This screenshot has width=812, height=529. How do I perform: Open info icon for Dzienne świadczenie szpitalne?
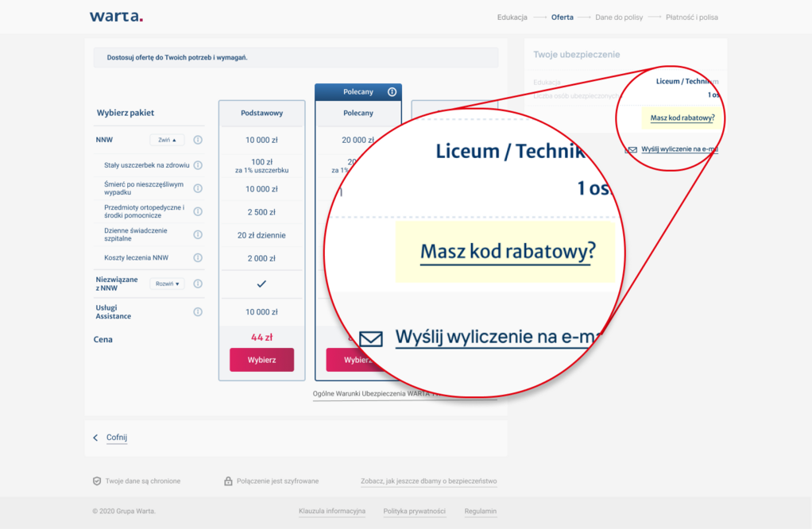click(198, 234)
